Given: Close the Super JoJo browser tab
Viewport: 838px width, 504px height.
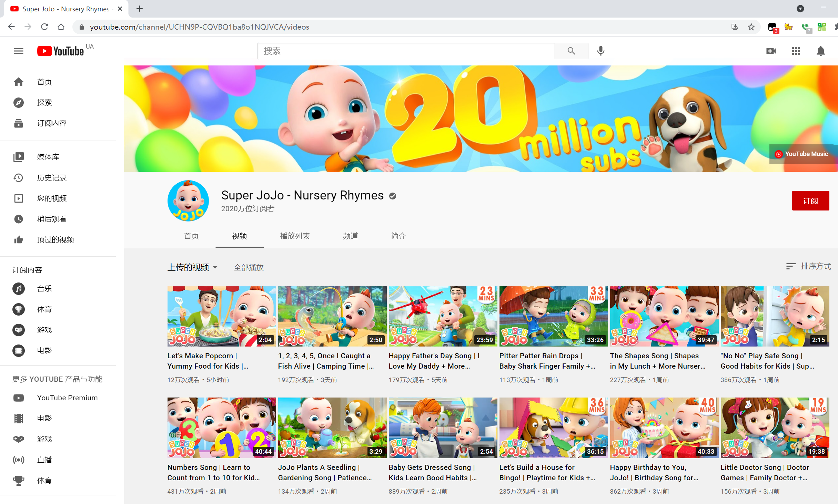Looking at the screenshot, I should [120, 9].
